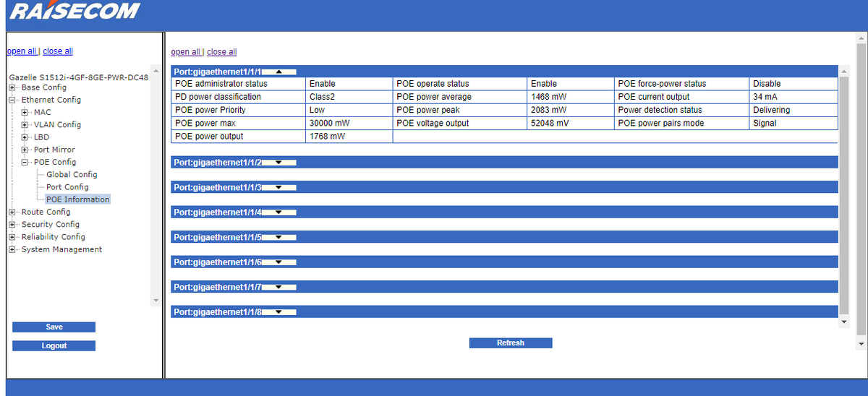Select the Port Mirror label
Image resolution: width=868 pixels, height=396 pixels.
point(54,150)
